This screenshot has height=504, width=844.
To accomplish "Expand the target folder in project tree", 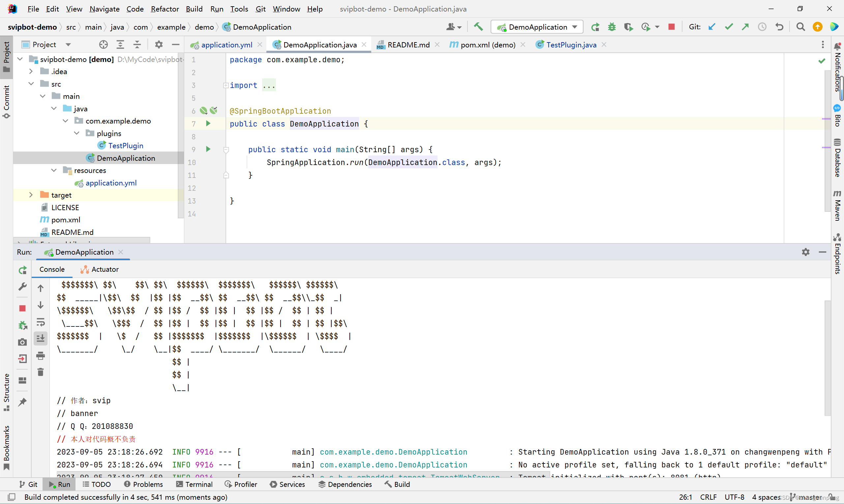I will point(31,195).
